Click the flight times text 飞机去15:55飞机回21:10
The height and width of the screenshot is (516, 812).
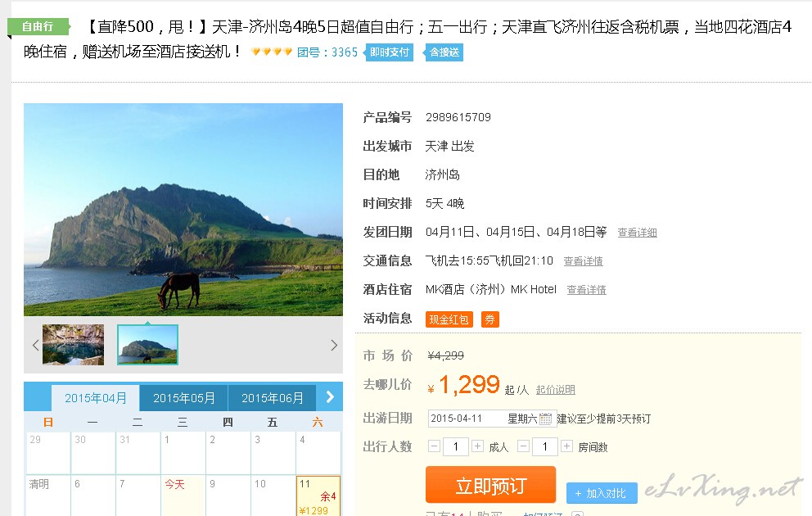coord(489,261)
